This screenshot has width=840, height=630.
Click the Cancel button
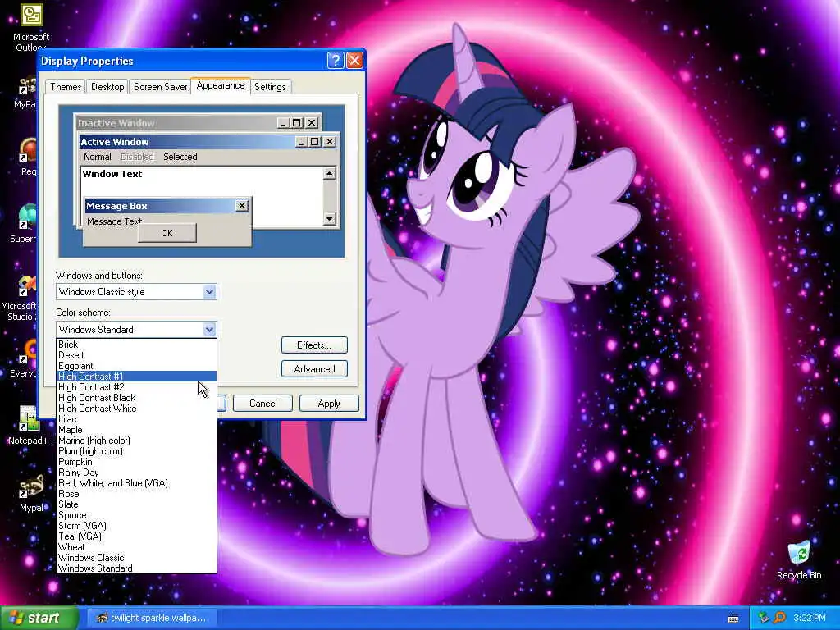[262, 404]
